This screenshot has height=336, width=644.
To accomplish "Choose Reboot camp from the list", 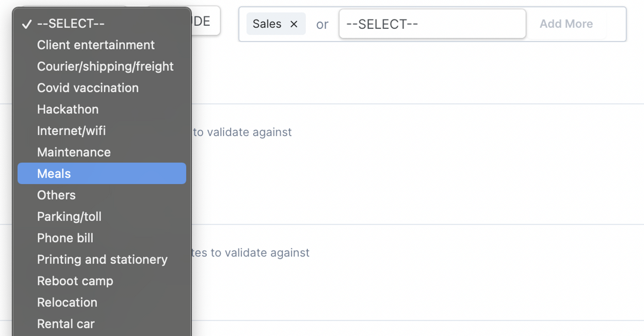I will 102,281.
